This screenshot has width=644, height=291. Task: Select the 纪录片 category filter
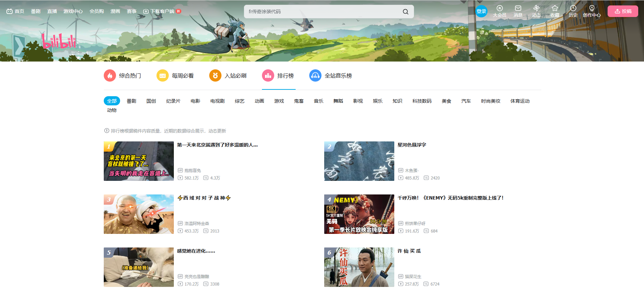[x=173, y=101]
